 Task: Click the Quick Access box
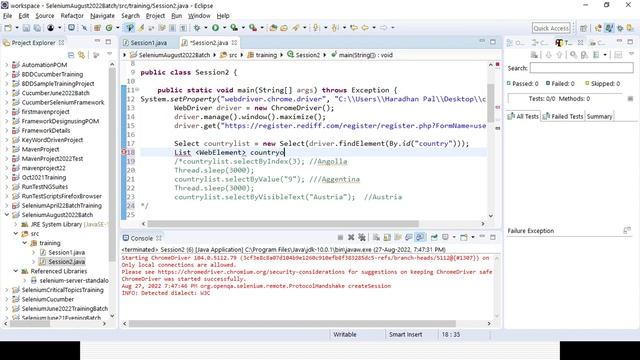pos(551,28)
